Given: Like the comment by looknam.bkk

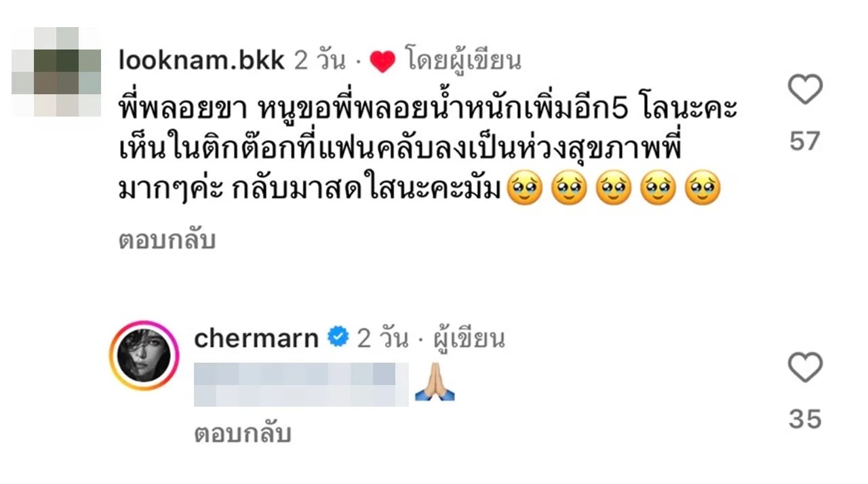Looking at the screenshot, I should [805, 89].
